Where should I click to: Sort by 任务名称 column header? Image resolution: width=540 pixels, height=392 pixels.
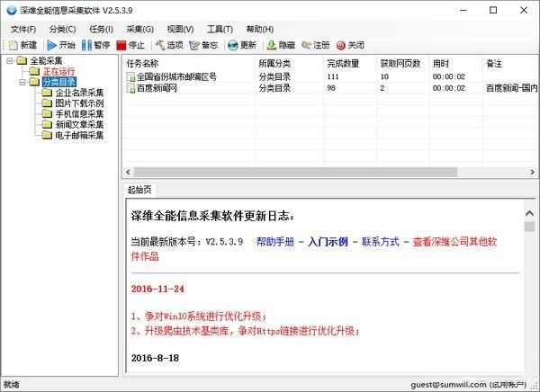coord(189,63)
